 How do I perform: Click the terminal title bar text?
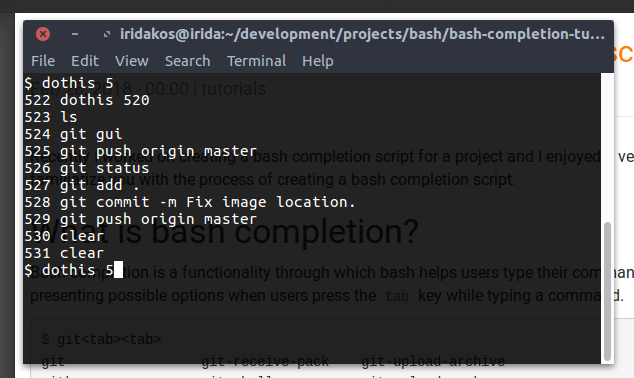362,34
